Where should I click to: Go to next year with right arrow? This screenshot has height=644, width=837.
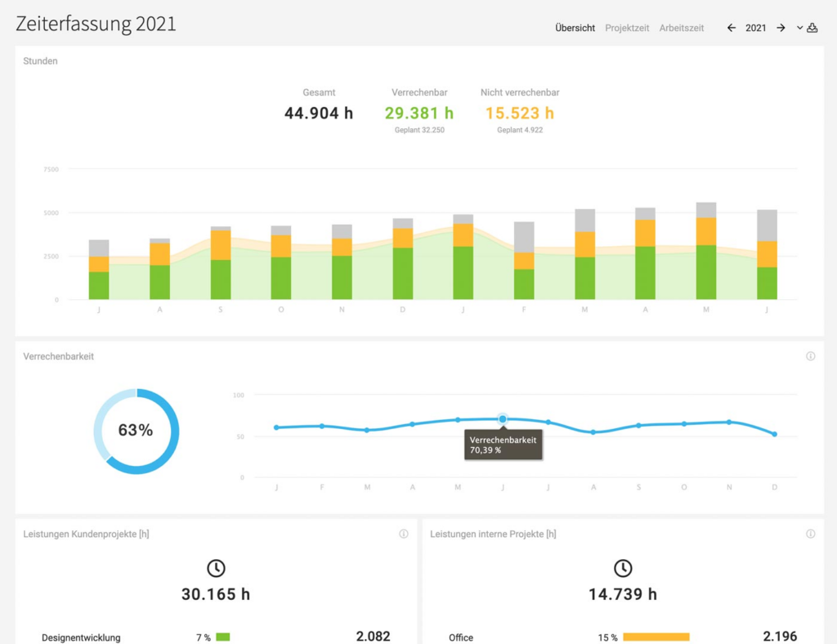pyautogui.click(x=781, y=28)
